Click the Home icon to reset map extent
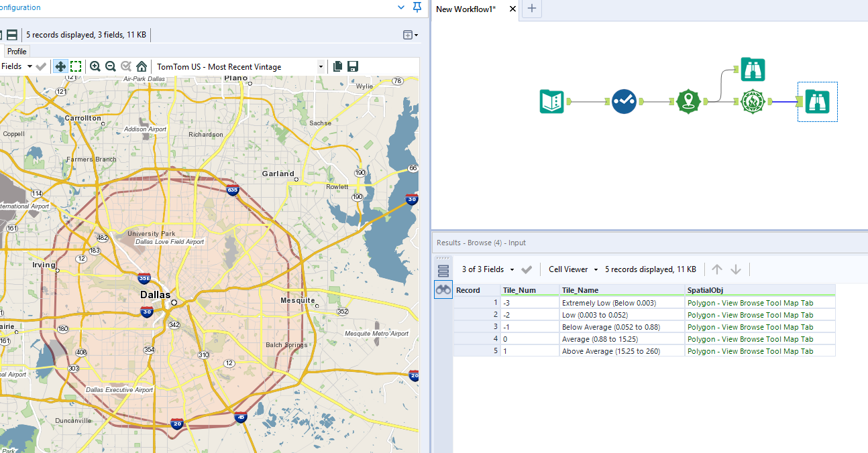 (x=141, y=66)
